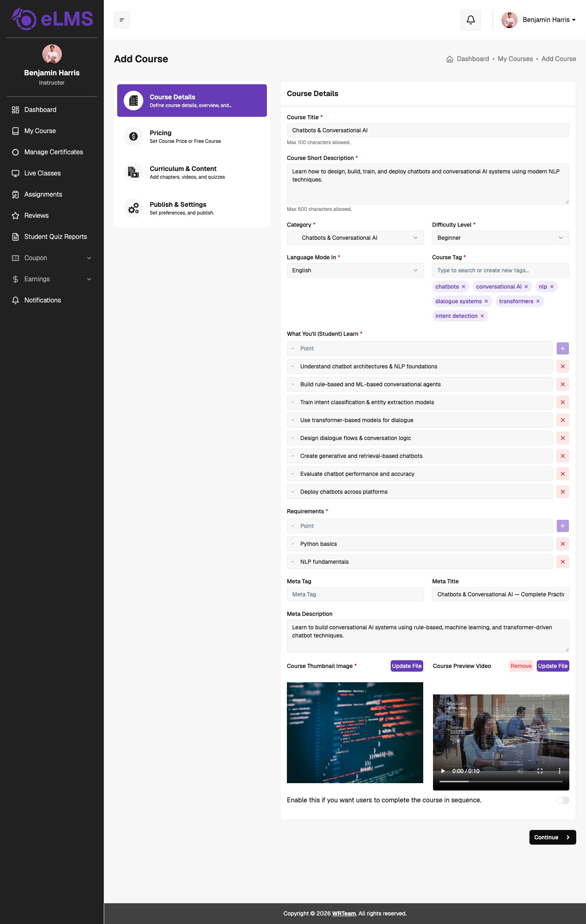
Task: Remove the 'conversational AI' tag
Action: pos(526,287)
